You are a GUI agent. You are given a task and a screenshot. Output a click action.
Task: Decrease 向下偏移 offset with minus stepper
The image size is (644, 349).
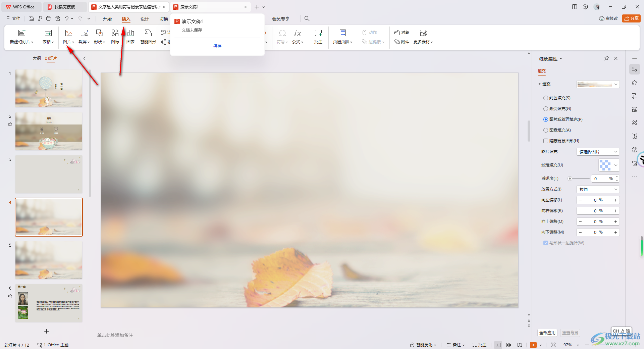(x=580, y=232)
